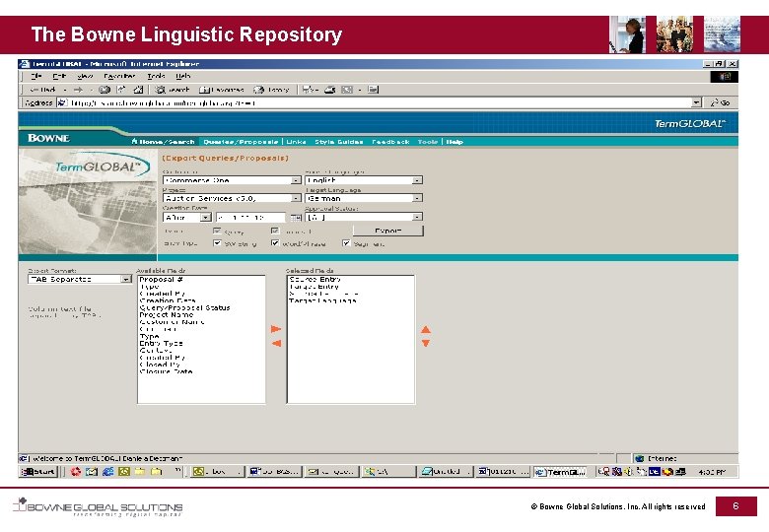The height and width of the screenshot is (532, 769).
Task: Open the Queries/Proposals navigation link
Action: tap(241, 142)
